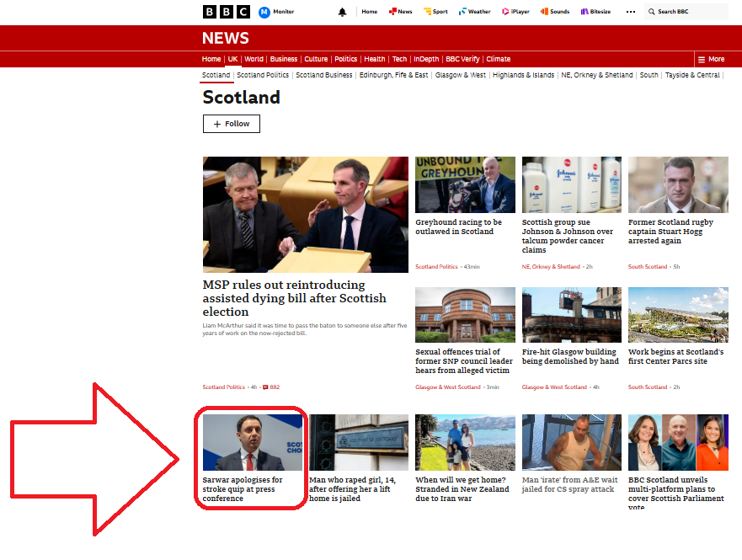
Task: Click the Center Parcs site render thumbnail
Action: [678, 315]
